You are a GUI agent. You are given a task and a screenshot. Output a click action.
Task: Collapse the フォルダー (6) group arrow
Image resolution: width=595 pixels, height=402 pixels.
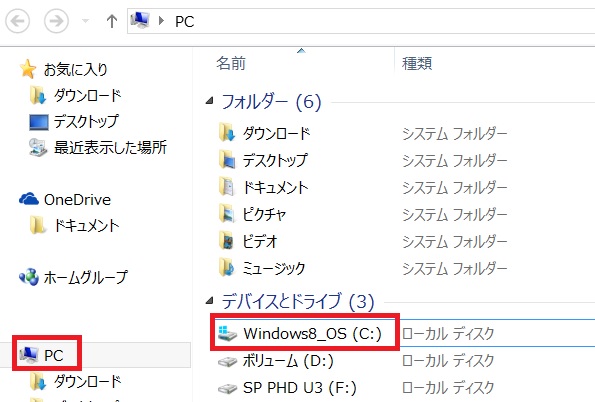(209, 101)
